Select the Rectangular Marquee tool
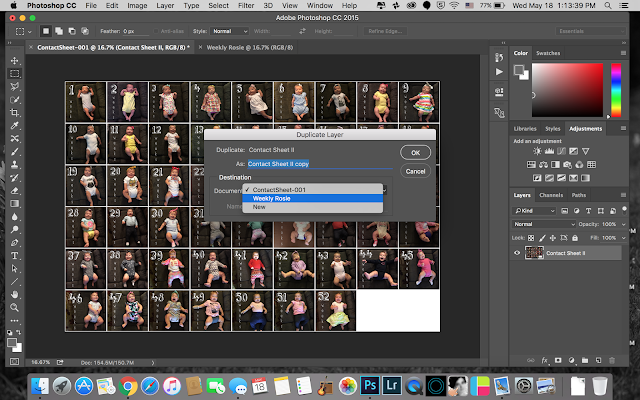The width and height of the screenshot is (640, 400). coord(15,73)
